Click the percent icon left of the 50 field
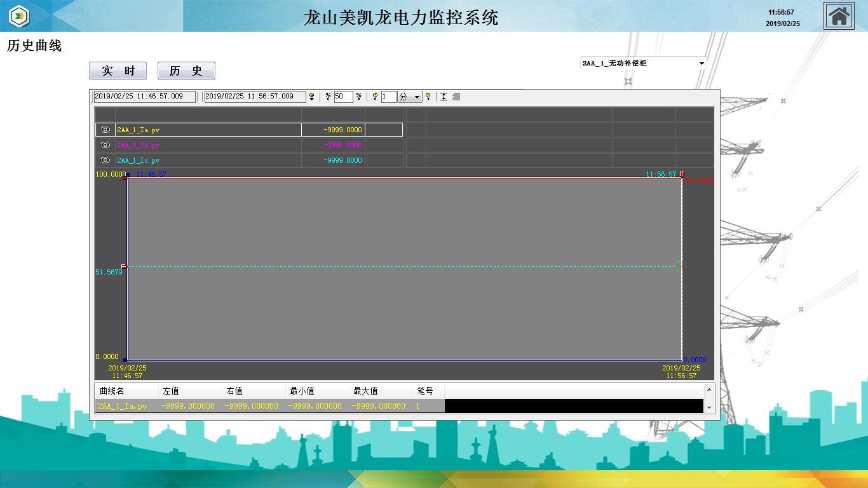The height and width of the screenshot is (488, 868). tap(328, 97)
